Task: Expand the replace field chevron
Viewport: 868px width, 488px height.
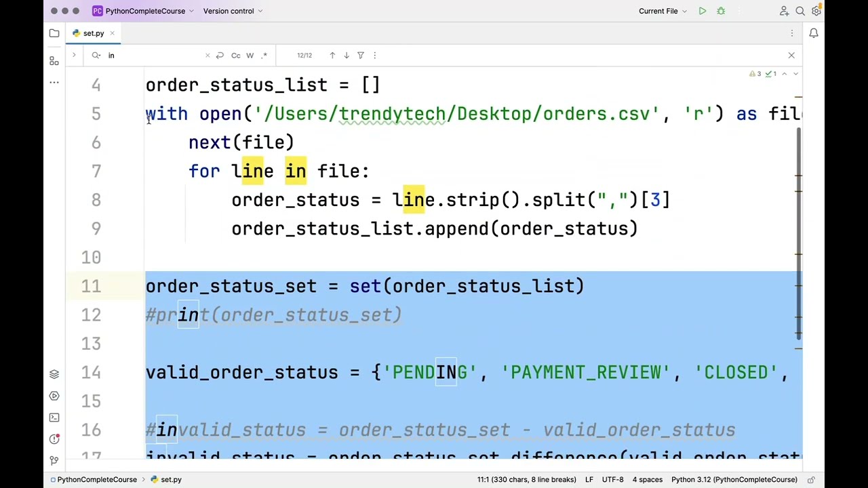Action: pyautogui.click(x=74, y=56)
